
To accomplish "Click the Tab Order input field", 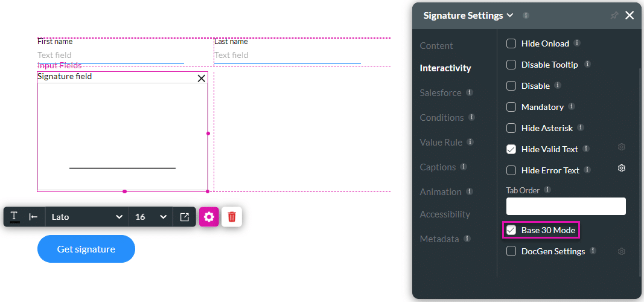I will [x=566, y=206].
